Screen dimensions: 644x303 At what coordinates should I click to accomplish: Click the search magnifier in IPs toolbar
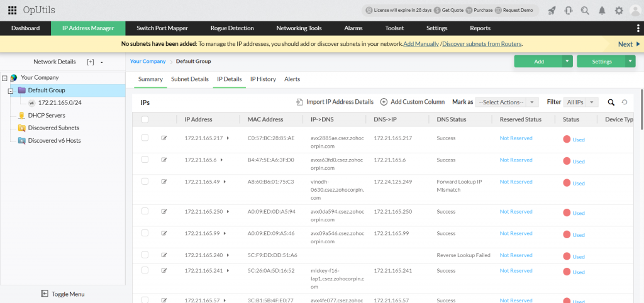point(611,102)
